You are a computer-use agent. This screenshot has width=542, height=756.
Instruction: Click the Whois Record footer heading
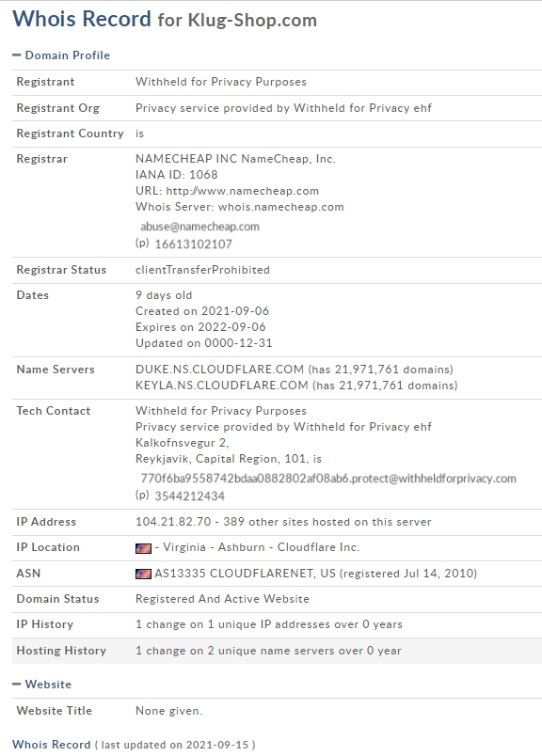point(51,745)
